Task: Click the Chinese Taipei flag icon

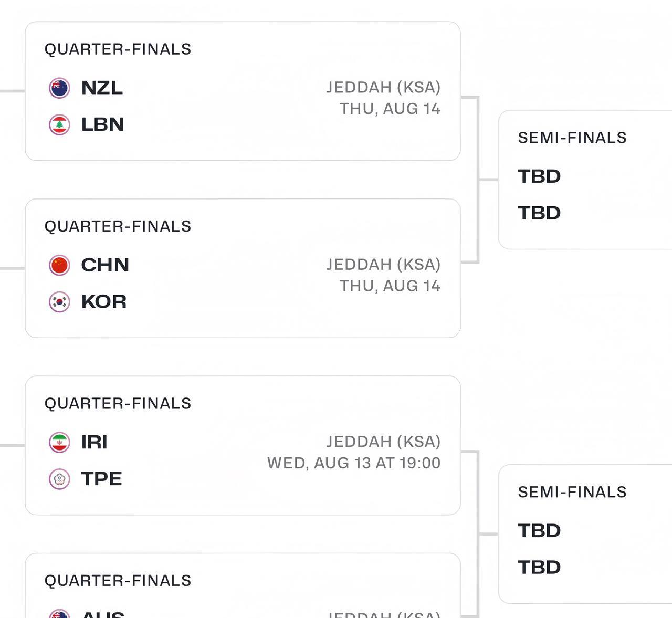Action: (59, 479)
